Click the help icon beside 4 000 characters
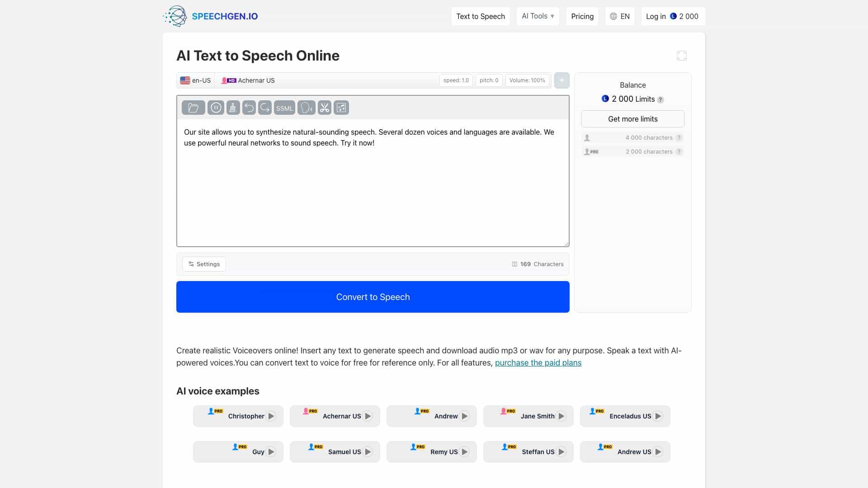The image size is (868, 488). [x=679, y=138]
